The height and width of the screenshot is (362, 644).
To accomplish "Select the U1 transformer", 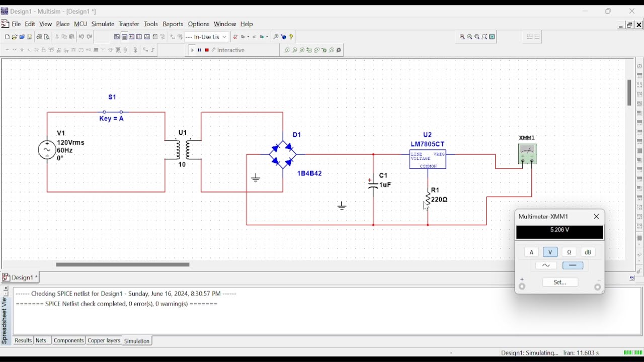I will pos(183,149).
